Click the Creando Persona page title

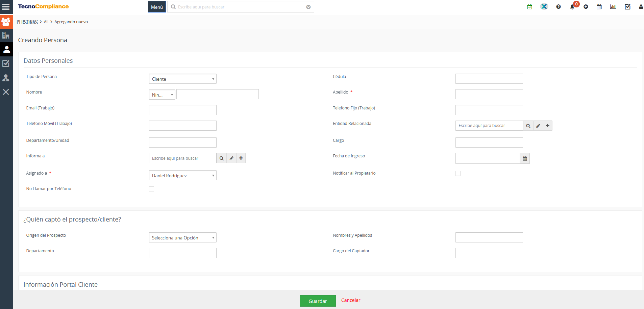(43, 40)
